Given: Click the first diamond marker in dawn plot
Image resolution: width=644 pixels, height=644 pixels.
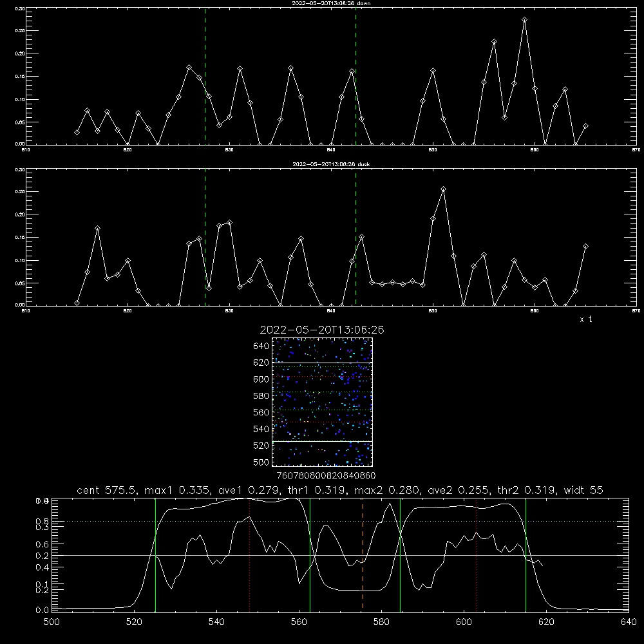Looking at the screenshot, I should point(77,132).
